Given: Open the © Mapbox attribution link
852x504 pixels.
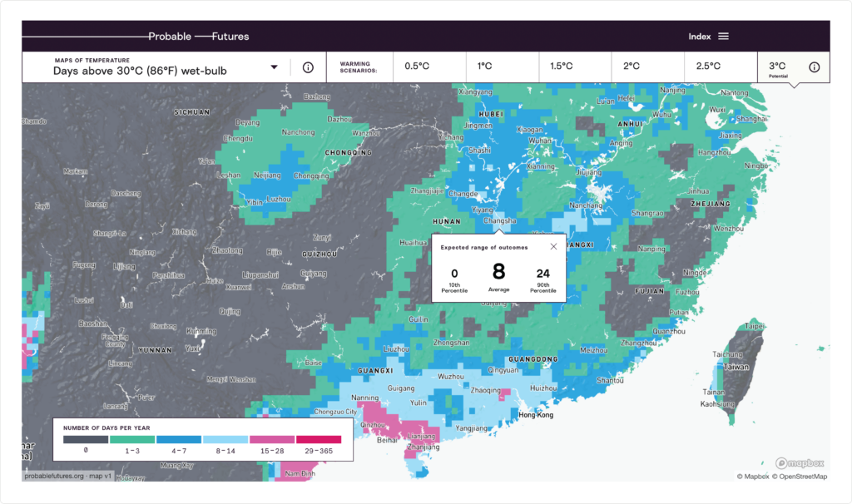Looking at the screenshot, I should 753,477.
